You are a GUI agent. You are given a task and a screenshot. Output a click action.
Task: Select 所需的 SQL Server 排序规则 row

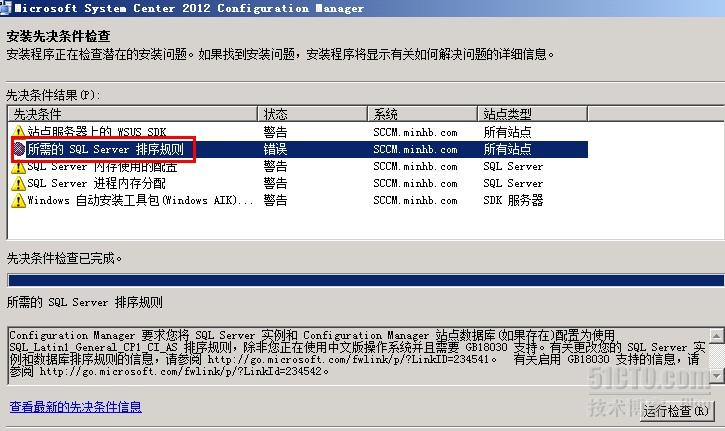[299, 149]
